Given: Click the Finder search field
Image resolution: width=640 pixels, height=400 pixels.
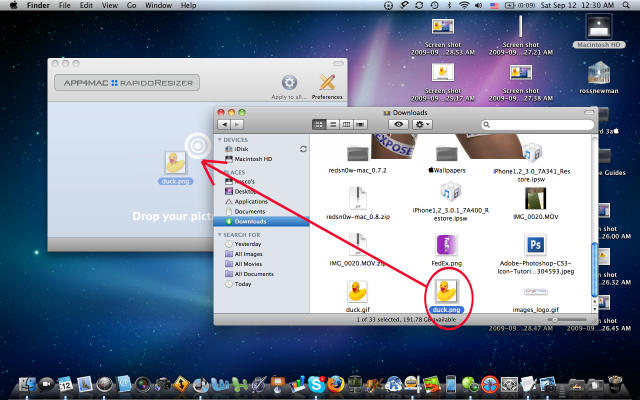Looking at the screenshot, I should click(538, 124).
